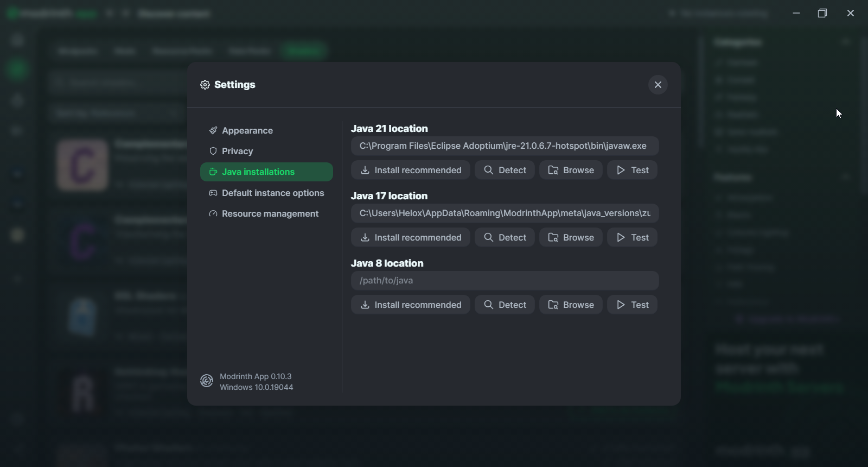The image size is (868, 467).
Task: Click the Java 17 location path field
Action: (x=505, y=213)
